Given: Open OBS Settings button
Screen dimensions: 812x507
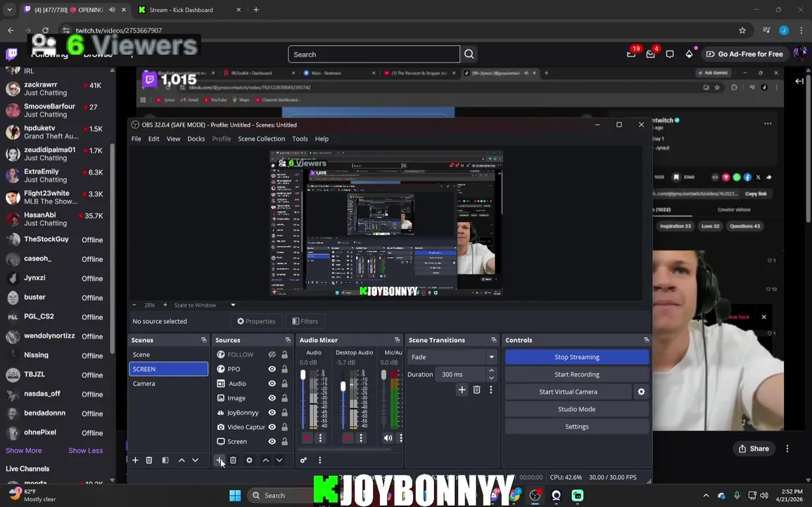Looking at the screenshot, I should coord(577,427).
